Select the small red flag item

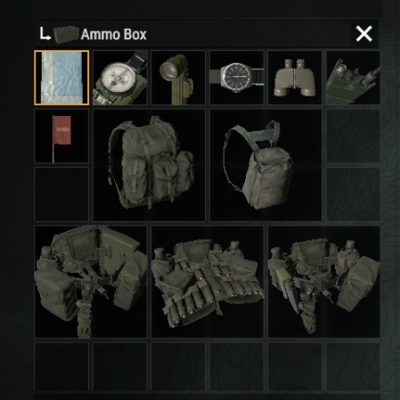click(x=62, y=136)
